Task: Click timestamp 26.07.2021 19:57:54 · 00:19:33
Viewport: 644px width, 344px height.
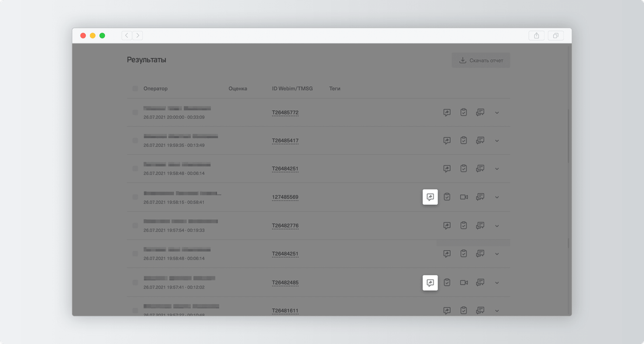Action: 174,230
